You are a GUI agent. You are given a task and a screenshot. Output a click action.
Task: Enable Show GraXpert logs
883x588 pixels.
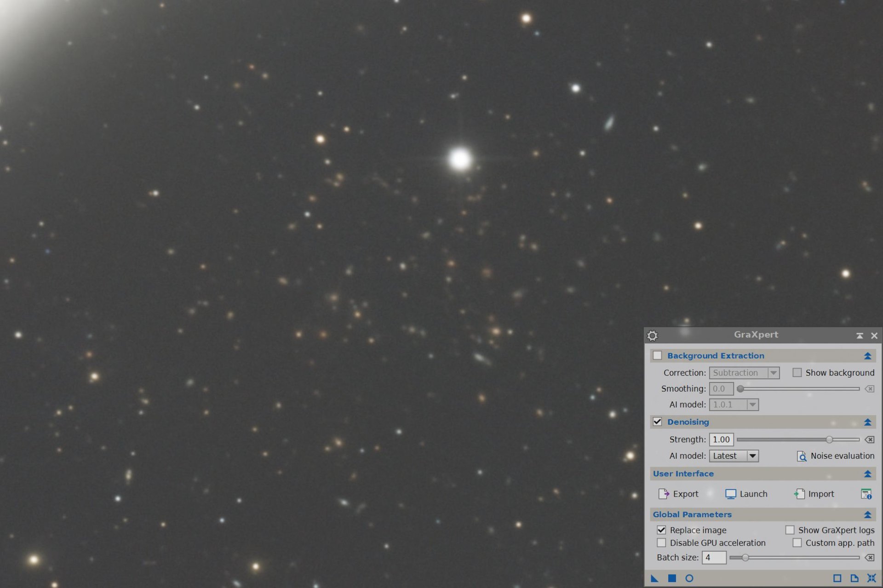pyautogui.click(x=790, y=530)
